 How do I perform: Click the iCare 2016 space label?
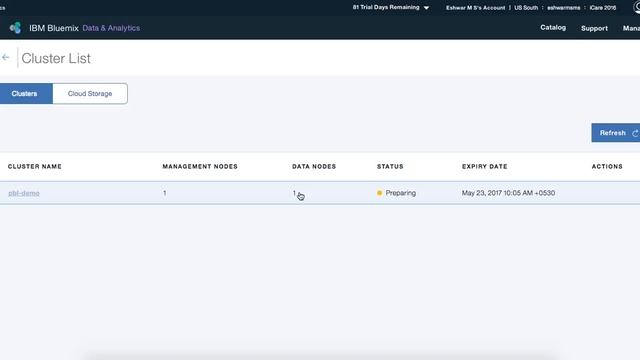pyautogui.click(x=602, y=8)
